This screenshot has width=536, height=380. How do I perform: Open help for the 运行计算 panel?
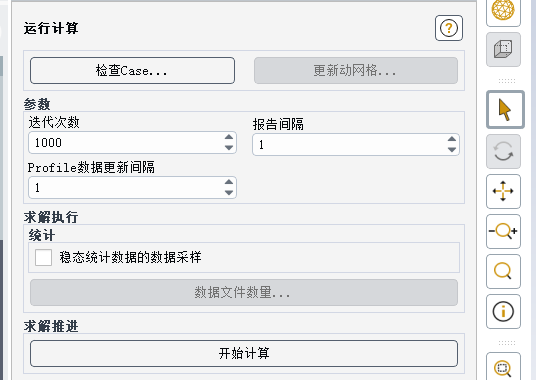[448, 28]
